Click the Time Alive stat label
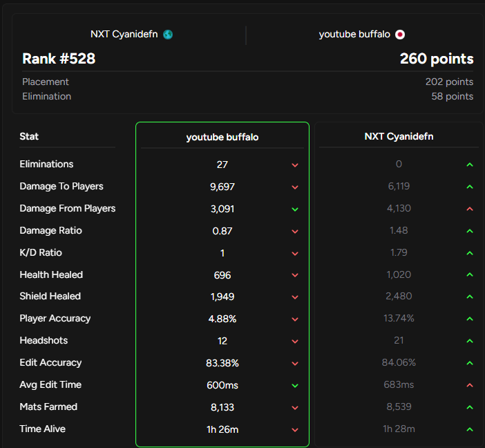Image resolution: width=485 pixels, height=448 pixels. coord(42,429)
